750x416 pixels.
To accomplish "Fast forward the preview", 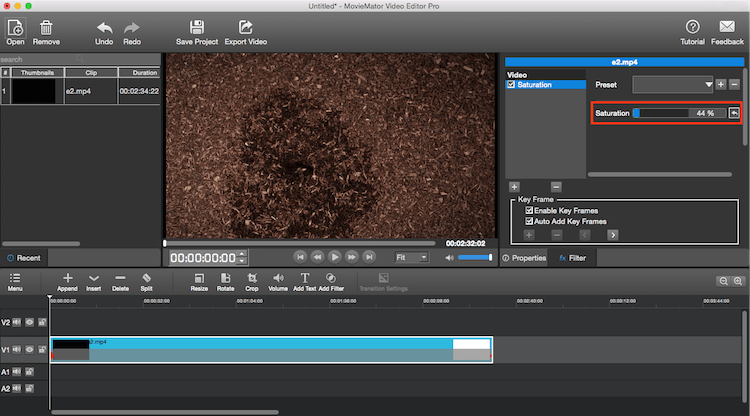I will pyautogui.click(x=352, y=257).
